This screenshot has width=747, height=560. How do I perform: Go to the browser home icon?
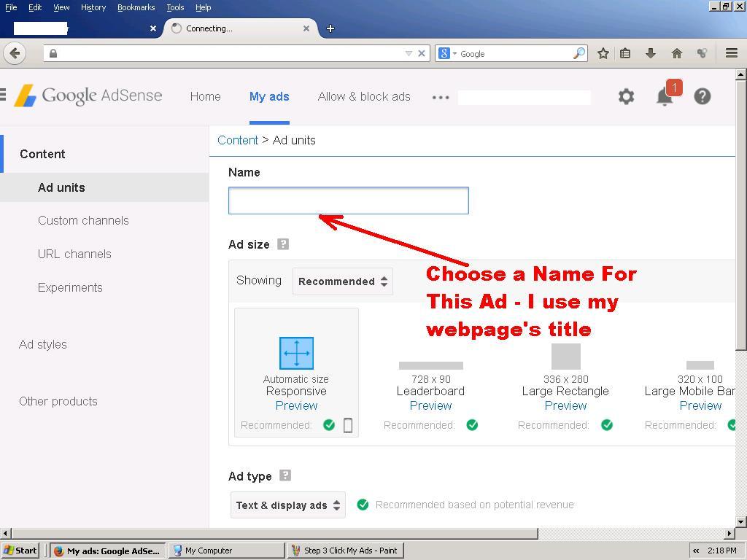(x=676, y=53)
